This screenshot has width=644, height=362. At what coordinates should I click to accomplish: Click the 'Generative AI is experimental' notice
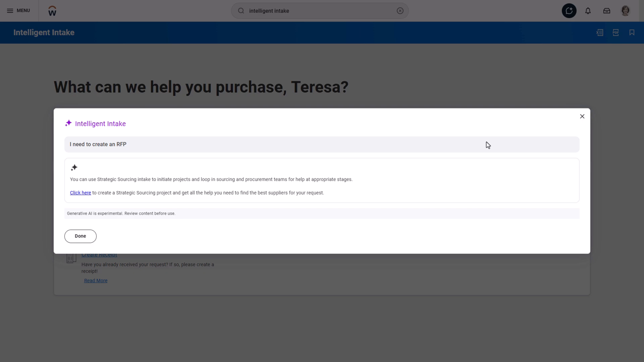(x=322, y=213)
